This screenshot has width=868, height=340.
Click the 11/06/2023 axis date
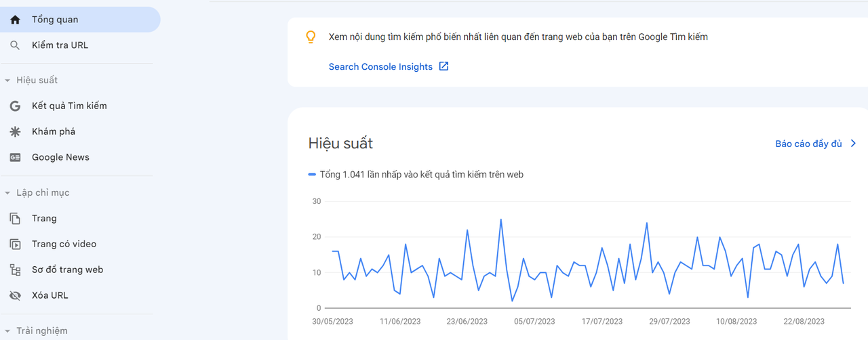pos(400,322)
